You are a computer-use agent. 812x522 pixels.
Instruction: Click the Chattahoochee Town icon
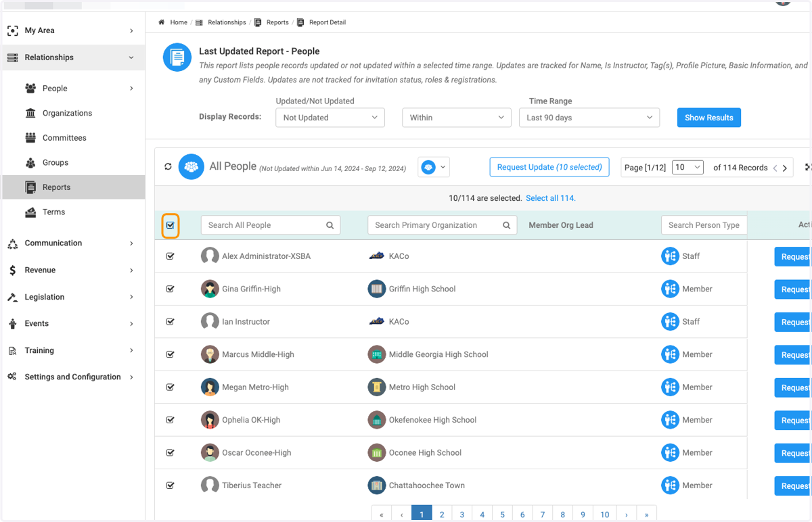click(x=377, y=485)
